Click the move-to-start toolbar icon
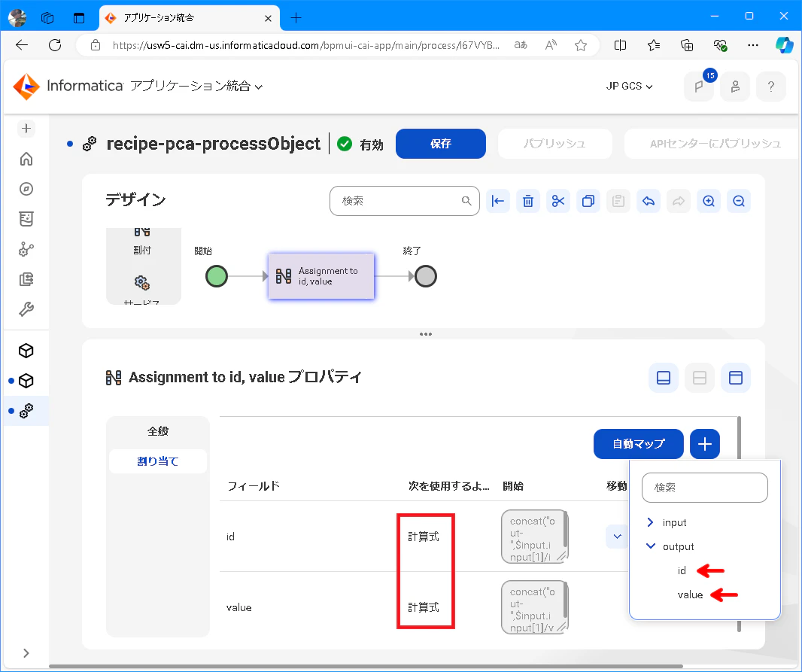Image resolution: width=802 pixels, height=672 pixels. tap(497, 201)
